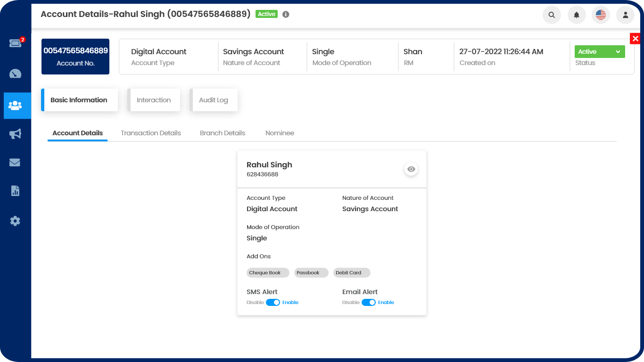Click the info icon beside Active badge

tap(286, 14)
